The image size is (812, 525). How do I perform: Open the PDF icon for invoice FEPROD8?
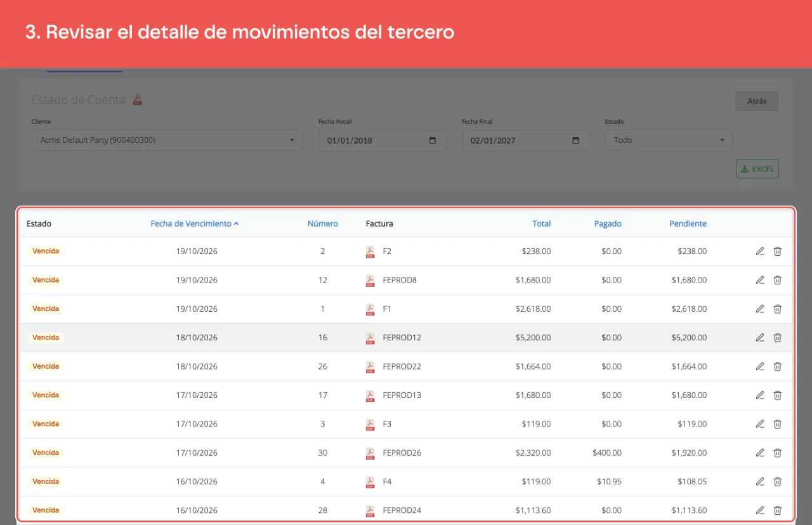370,280
